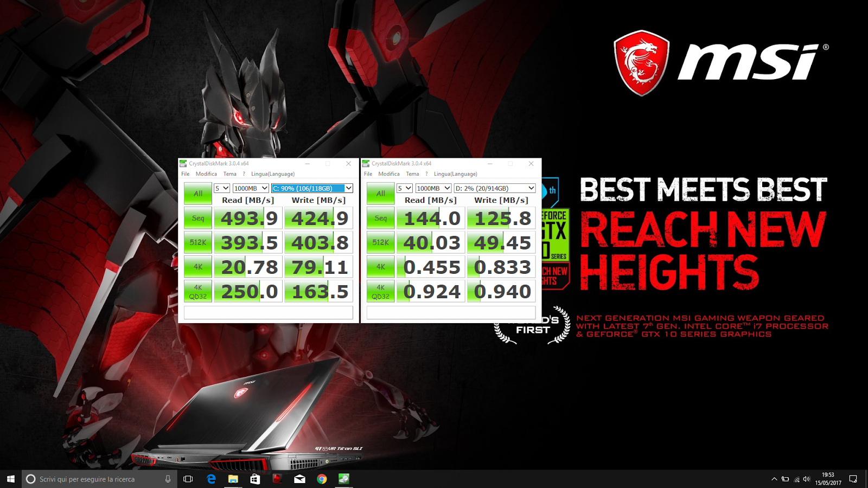
Task: Launch Google Chrome from taskbar
Action: pos(322,479)
